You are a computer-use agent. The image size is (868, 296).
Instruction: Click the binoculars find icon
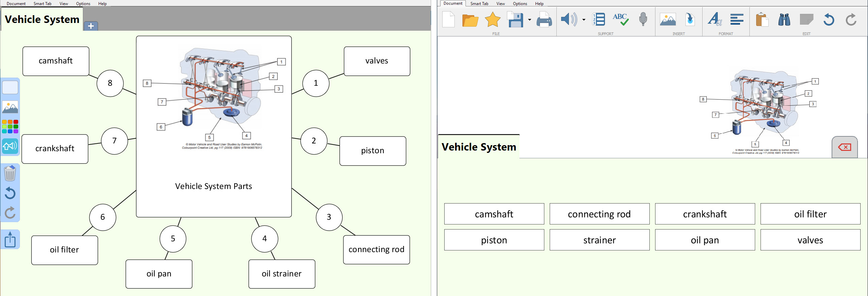(784, 20)
